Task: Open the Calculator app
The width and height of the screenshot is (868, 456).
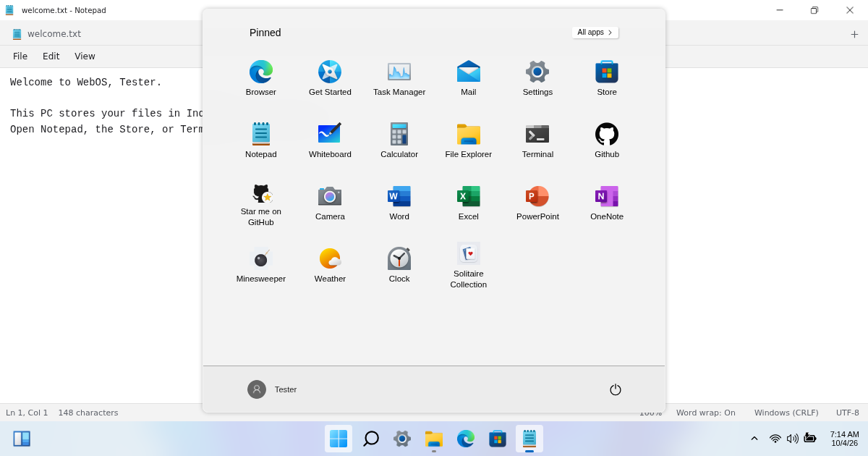Action: click(399, 140)
